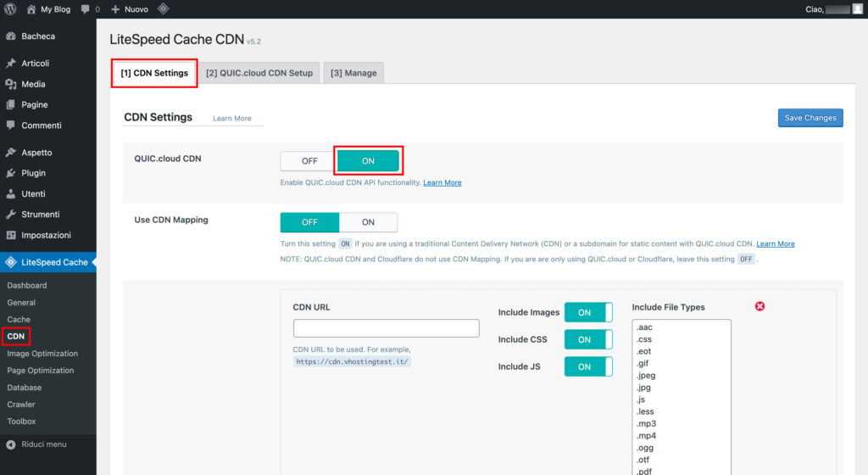868x475 pixels.
Task: Click the .jpeg file type entry
Action: 645,376
